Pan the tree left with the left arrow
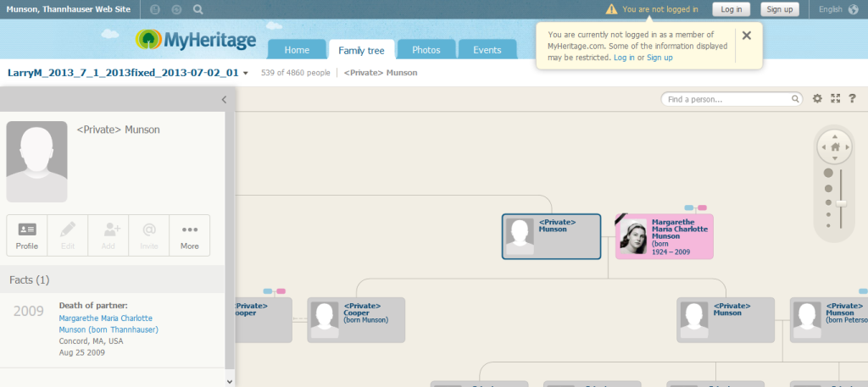The image size is (868, 387). point(824,147)
